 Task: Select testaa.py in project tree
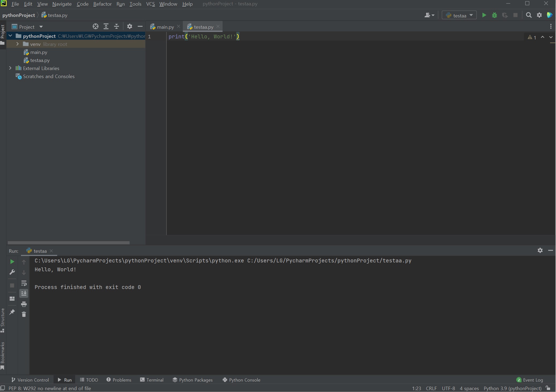coord(40,60)
